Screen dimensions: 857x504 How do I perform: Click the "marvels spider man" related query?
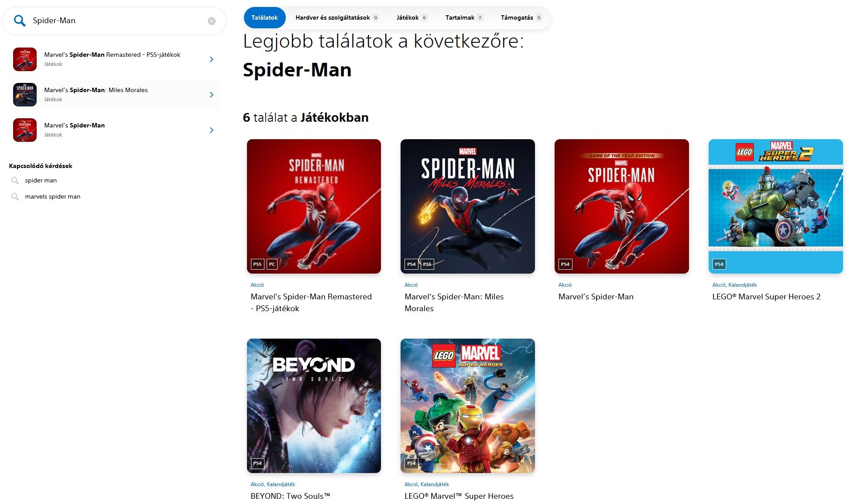[x=53, y=196]
